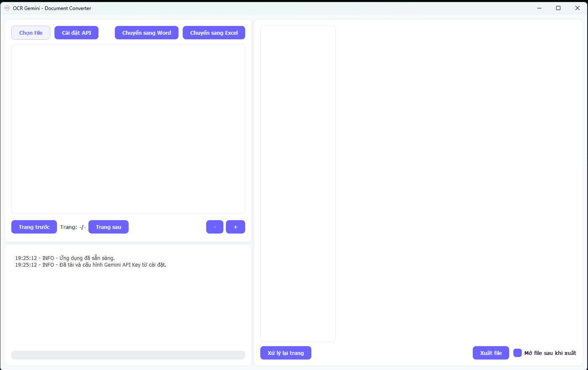This screenshot has width=588, height=370.
Task: Click the OCR Gemini app icon in title bar
Action: 7,8
